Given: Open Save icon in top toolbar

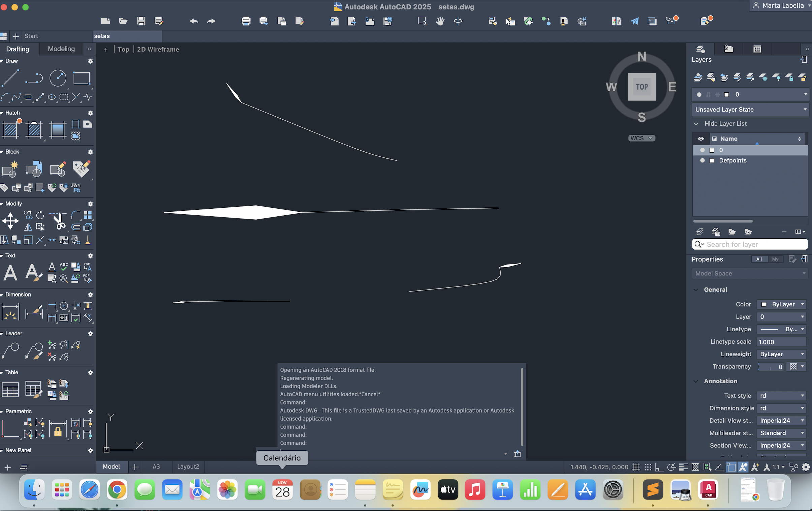Looking at the screenshot, I should tap(141, 21).
